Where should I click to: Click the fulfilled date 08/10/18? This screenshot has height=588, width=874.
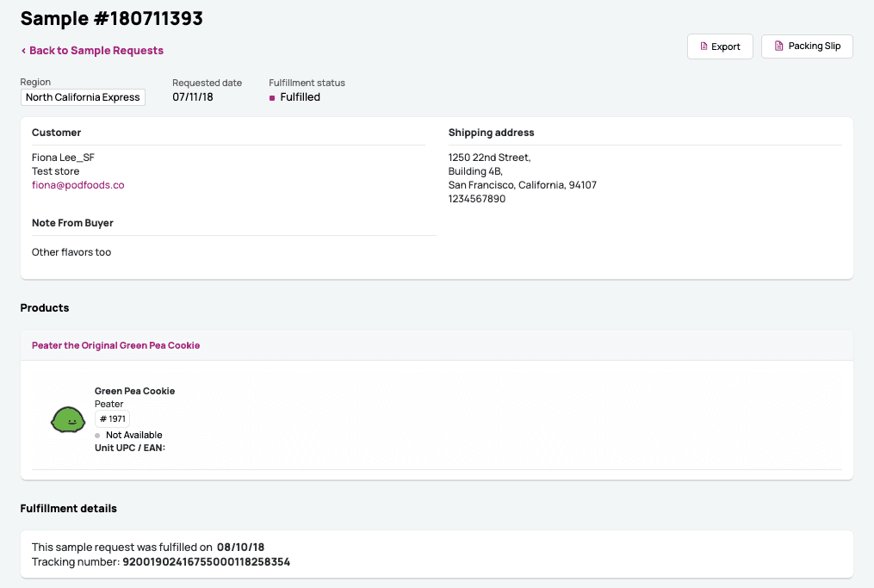pos(240,548)
